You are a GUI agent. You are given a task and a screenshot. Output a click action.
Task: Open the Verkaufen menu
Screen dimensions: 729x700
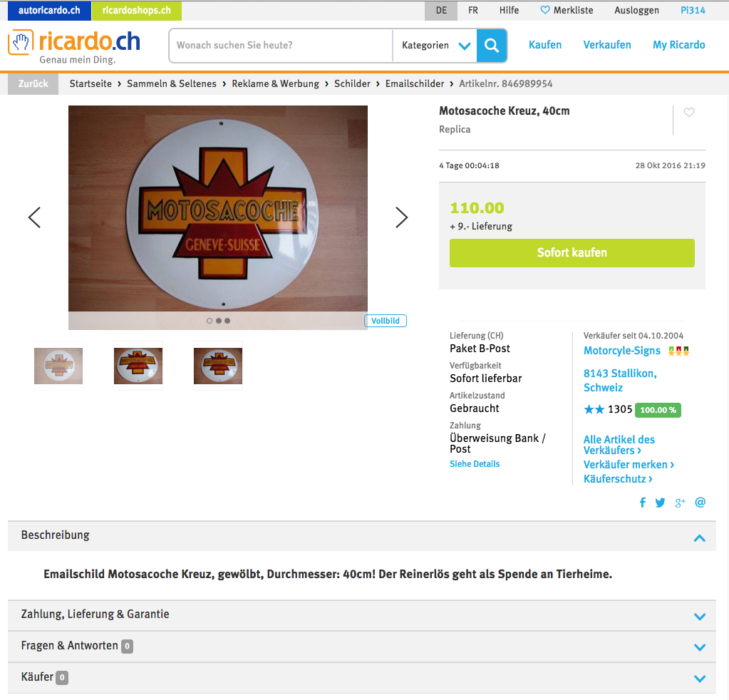tap(606, 45)
